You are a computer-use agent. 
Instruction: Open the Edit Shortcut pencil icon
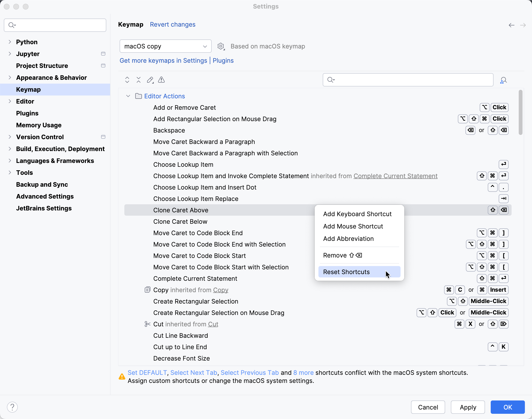[150, 80]
